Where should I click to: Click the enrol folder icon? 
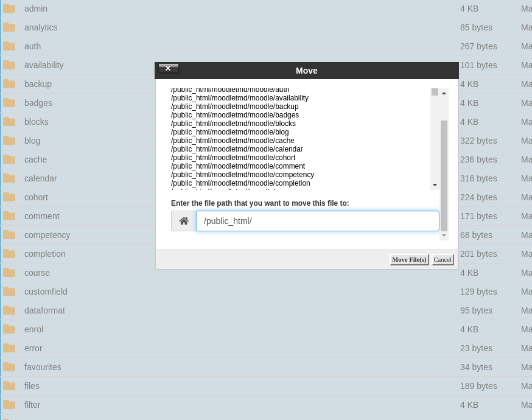(9, 329)
